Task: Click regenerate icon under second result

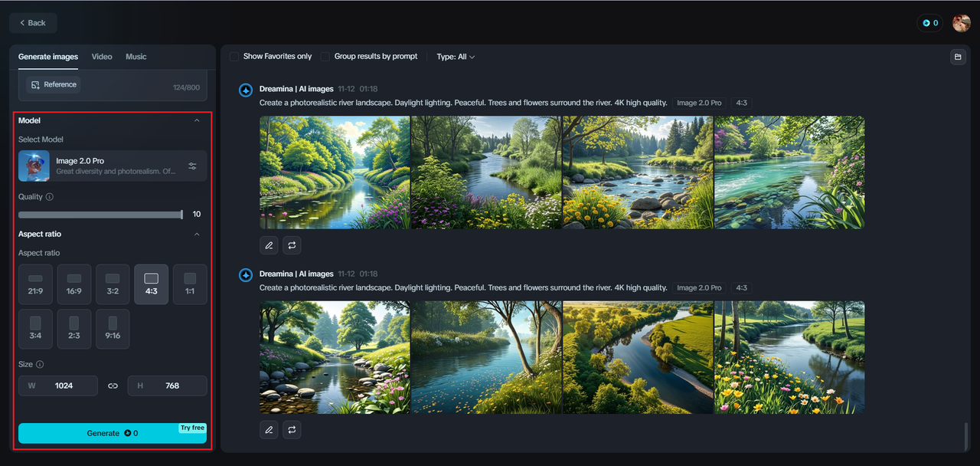Action: 292,430
